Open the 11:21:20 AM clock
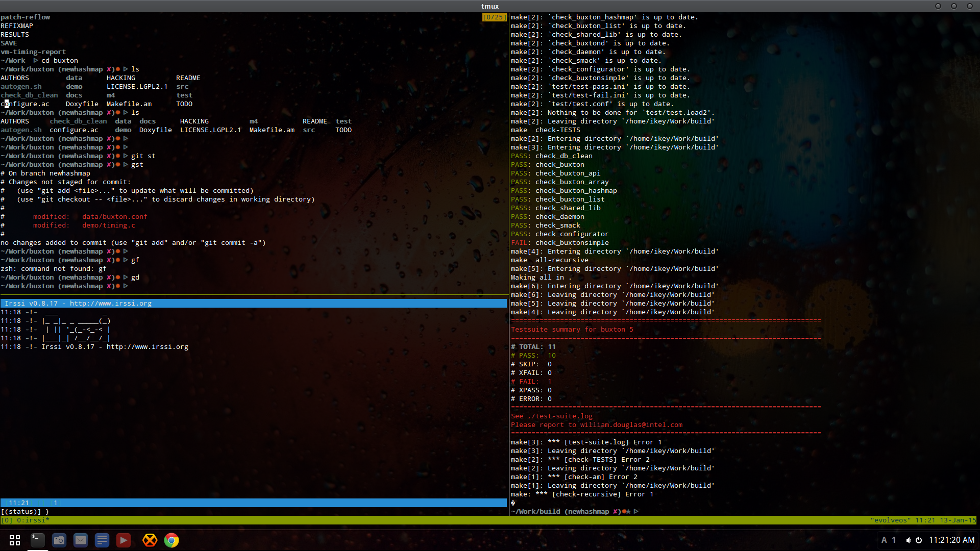Image resolution: width=980 pixels, height=551 pixels. click(951, 540)
